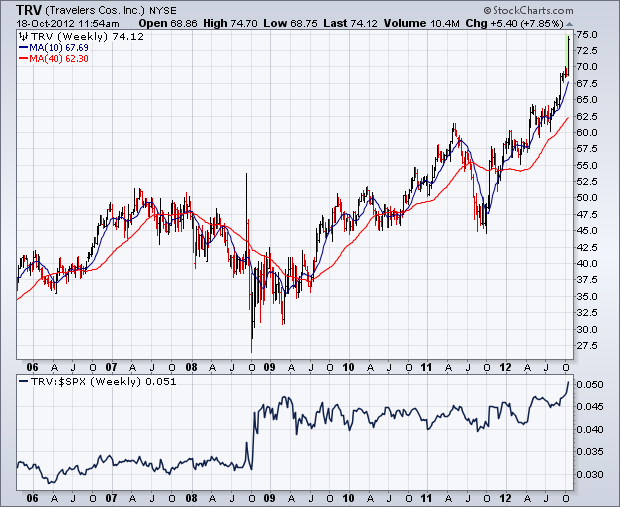This screenshot has height=507, width=620.
Task: Click the 0.035 ratio axis label
Action: [x=590, y=452]
